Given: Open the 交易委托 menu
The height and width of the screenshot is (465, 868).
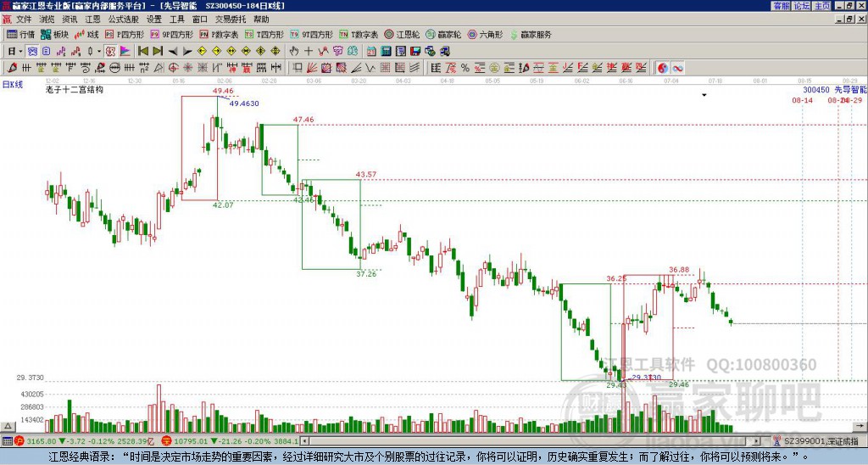Looking at the screenshot, I should [x=231, y=20].
